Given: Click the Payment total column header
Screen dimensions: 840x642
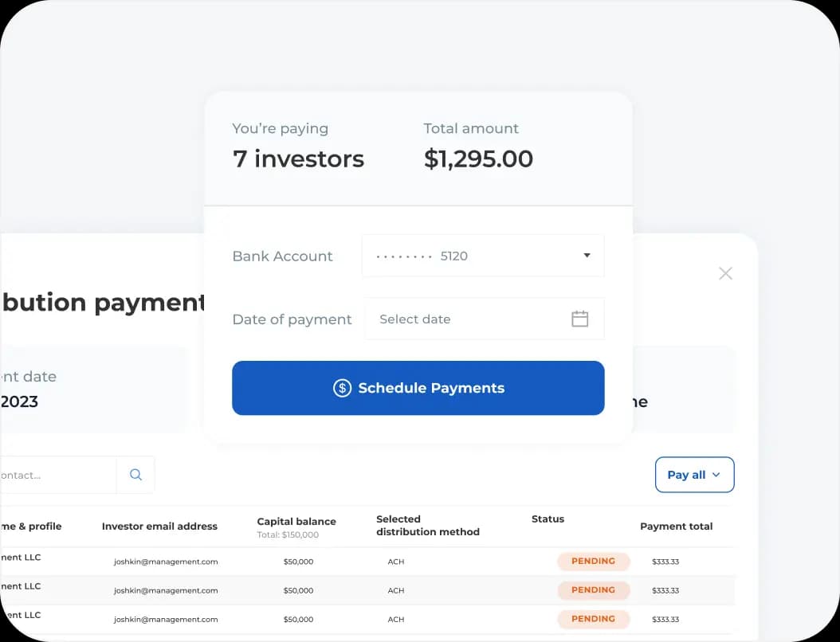Looking at the screenshot, I should pos(676,526).
